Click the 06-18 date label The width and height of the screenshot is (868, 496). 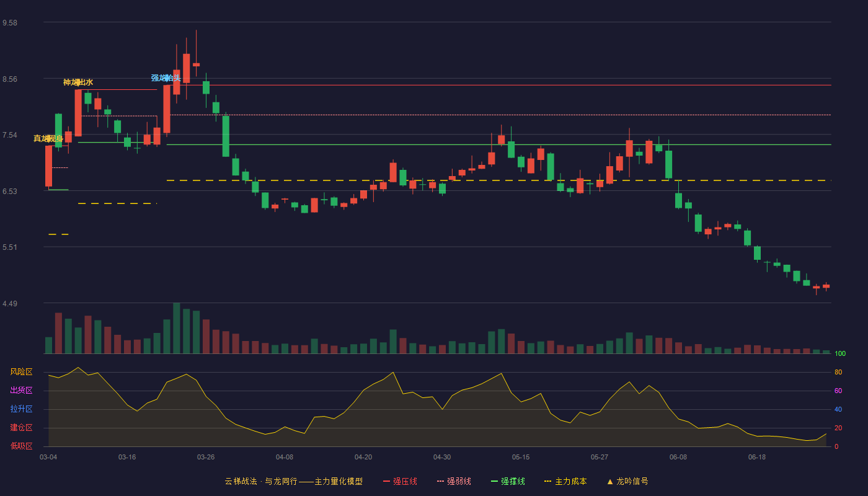[x=757, y=457]
